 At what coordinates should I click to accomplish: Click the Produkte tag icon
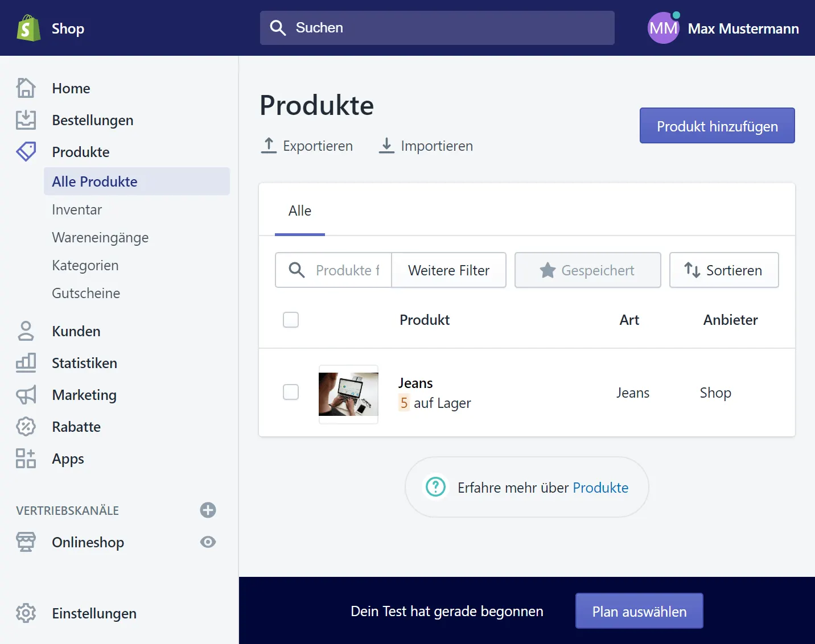(x=26, y=152)
